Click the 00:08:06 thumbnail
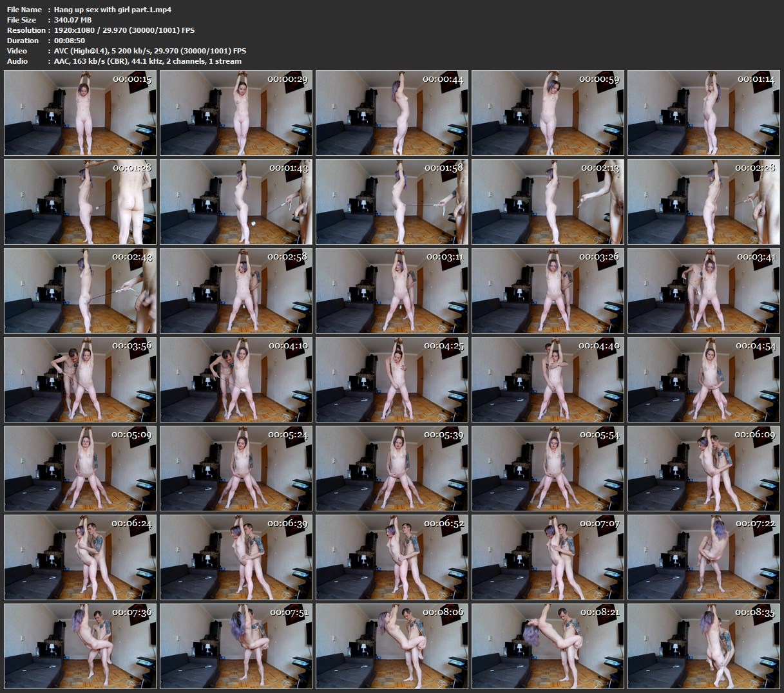 coord(392,646)
